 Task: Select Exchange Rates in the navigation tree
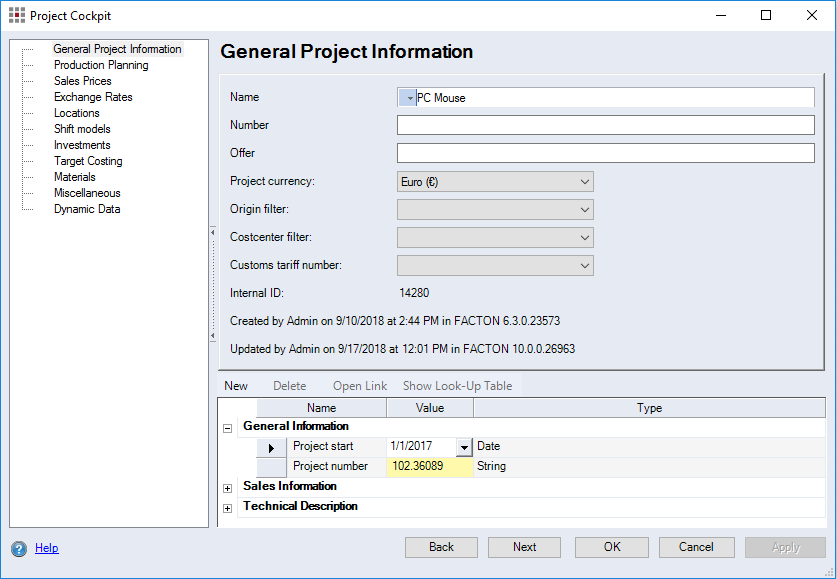[93, 97]
